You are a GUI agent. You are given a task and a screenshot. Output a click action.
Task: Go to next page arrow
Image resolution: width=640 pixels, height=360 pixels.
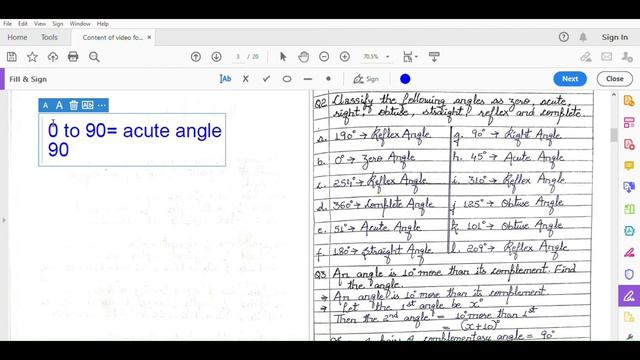pos(216,57)
